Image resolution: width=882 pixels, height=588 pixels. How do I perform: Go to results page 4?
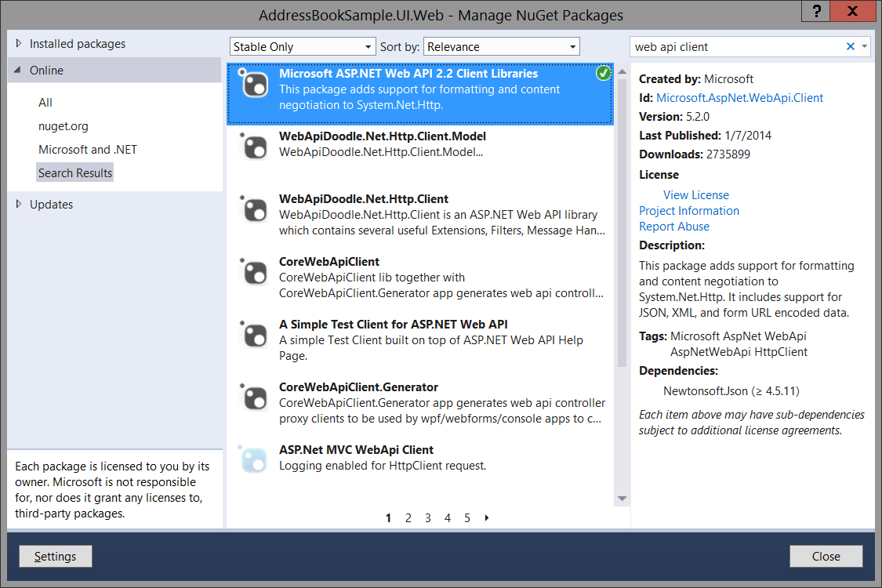(448, 517)
